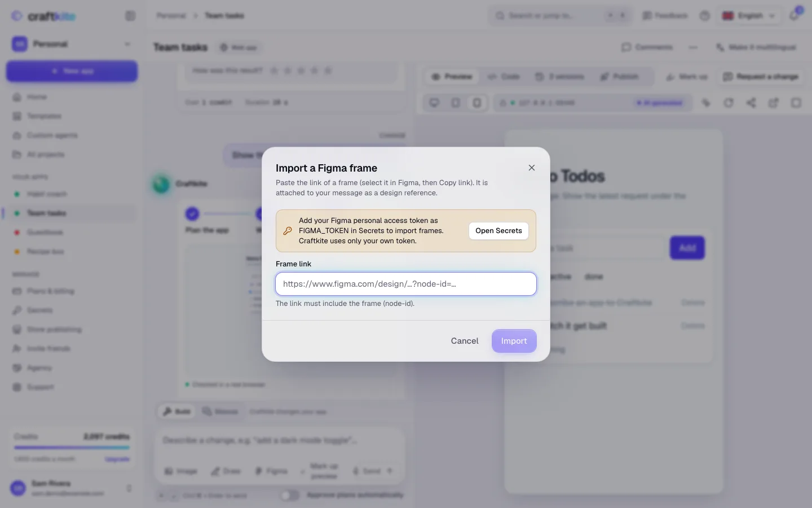Open the English language dropdown
This screenshot has height=508, width=812.
749,16
